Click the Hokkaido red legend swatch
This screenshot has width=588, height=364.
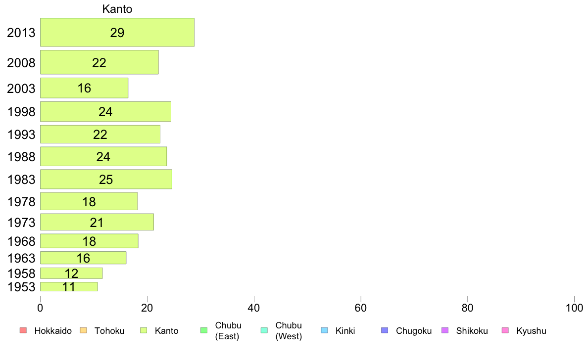(x=23, y=330)
